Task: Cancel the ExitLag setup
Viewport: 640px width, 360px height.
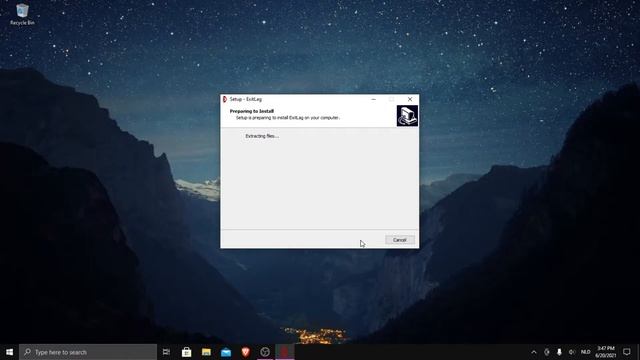Action: pos(400,240)
